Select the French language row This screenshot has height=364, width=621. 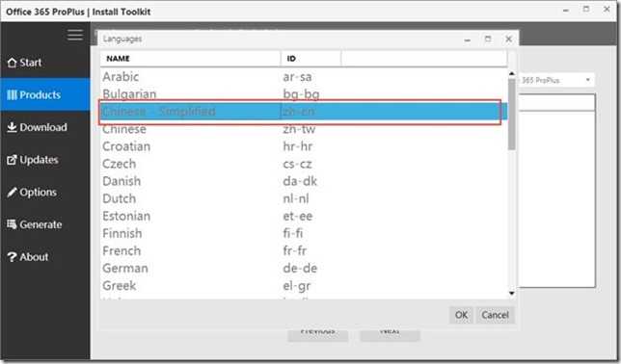304,250
